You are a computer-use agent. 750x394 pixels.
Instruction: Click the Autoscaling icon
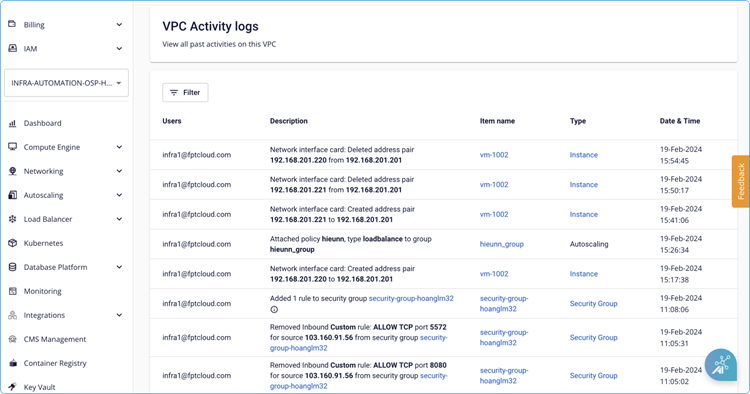point(12,195)
